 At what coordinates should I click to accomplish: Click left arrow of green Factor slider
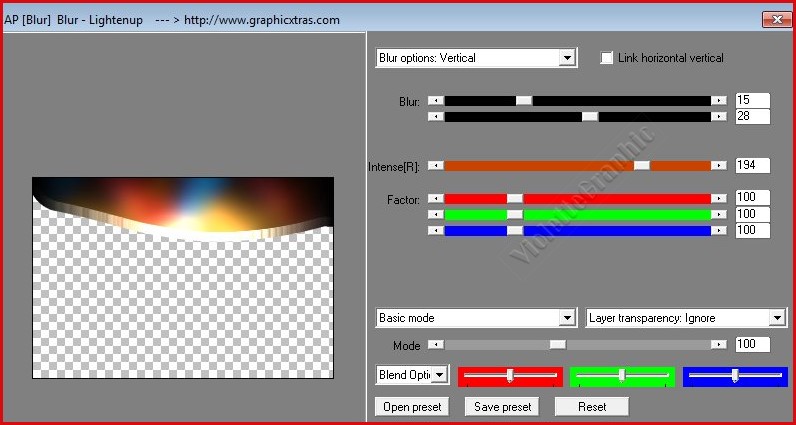coord(434,215)
